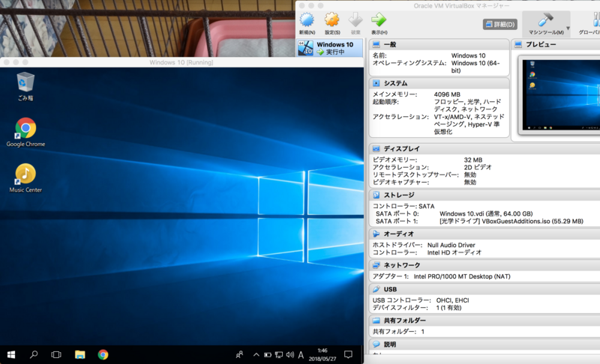Screen dimensions: 600x364
Task: Click the General (一般) section header
Action: tap(439, 45)
